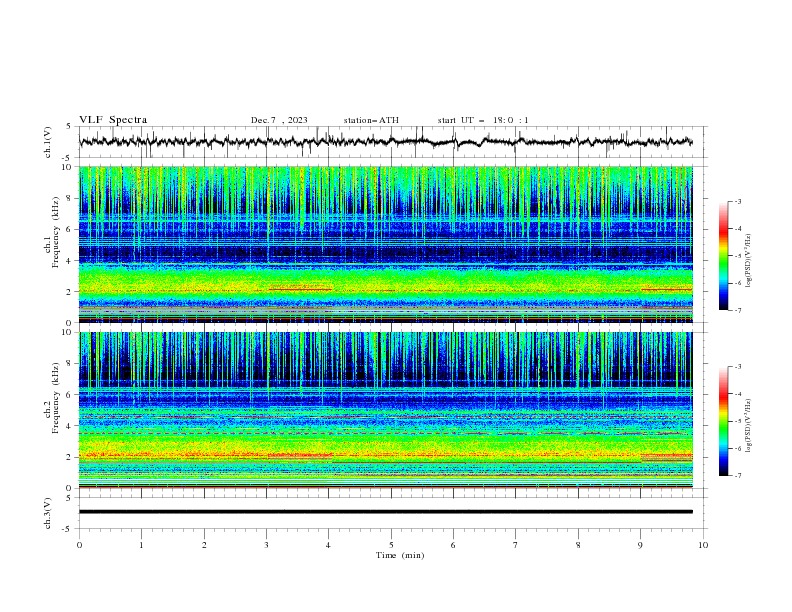The image size is (792, 612).
Task: Click time axis tick label "5"
Action: click(x=391, y=545)
